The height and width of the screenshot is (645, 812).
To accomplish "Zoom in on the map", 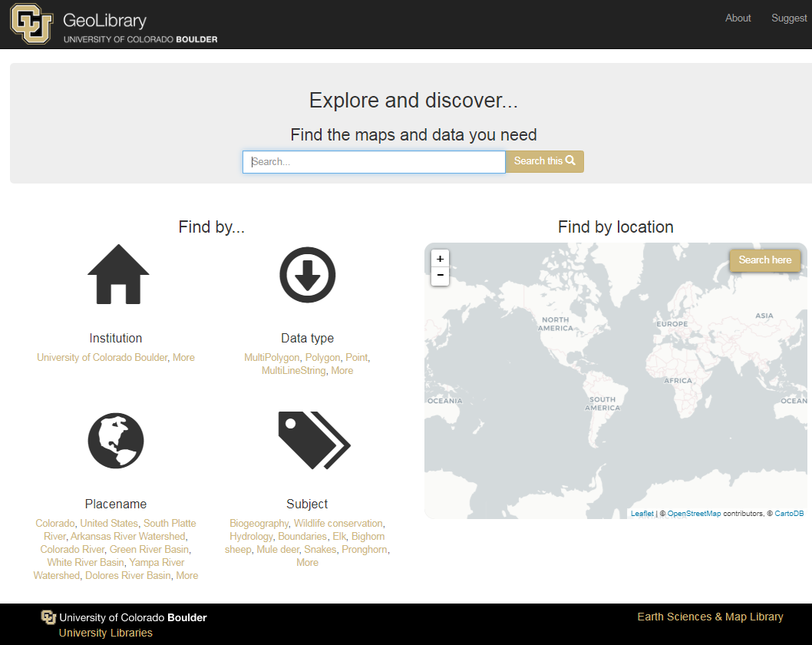I will point(440,259).
